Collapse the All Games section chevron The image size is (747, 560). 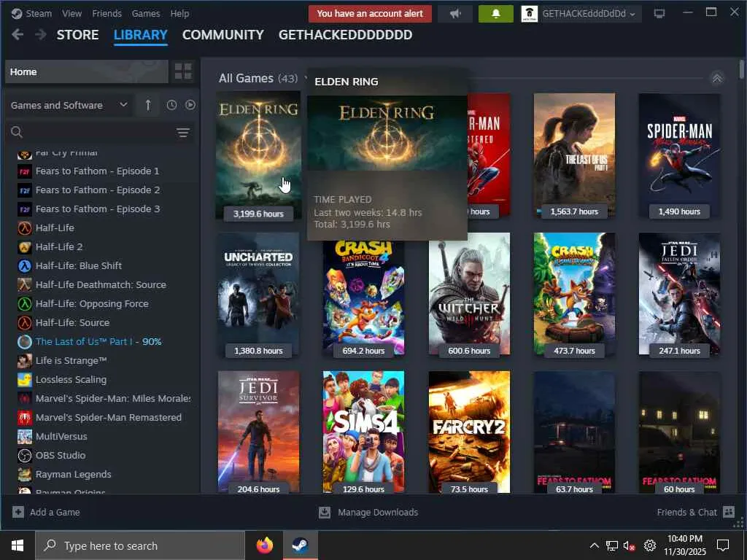[x=717, y=78]
